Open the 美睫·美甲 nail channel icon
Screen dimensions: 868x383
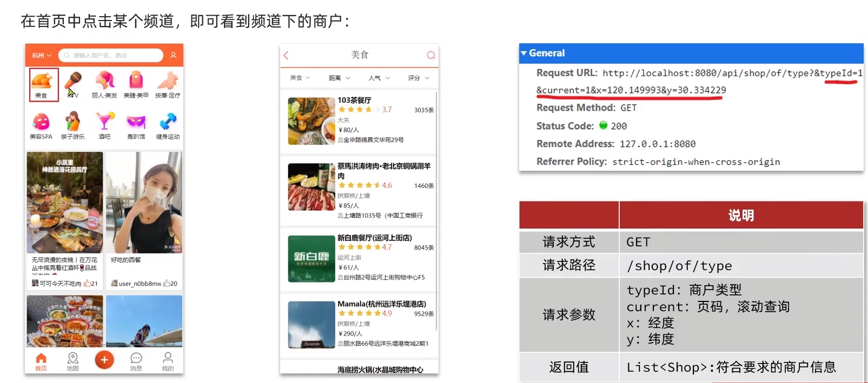click(136, 81)
